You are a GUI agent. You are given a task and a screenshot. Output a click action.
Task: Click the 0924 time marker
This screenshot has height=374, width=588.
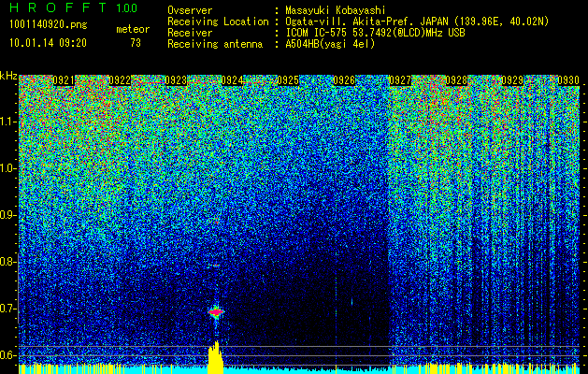click(x=232, y=80)
